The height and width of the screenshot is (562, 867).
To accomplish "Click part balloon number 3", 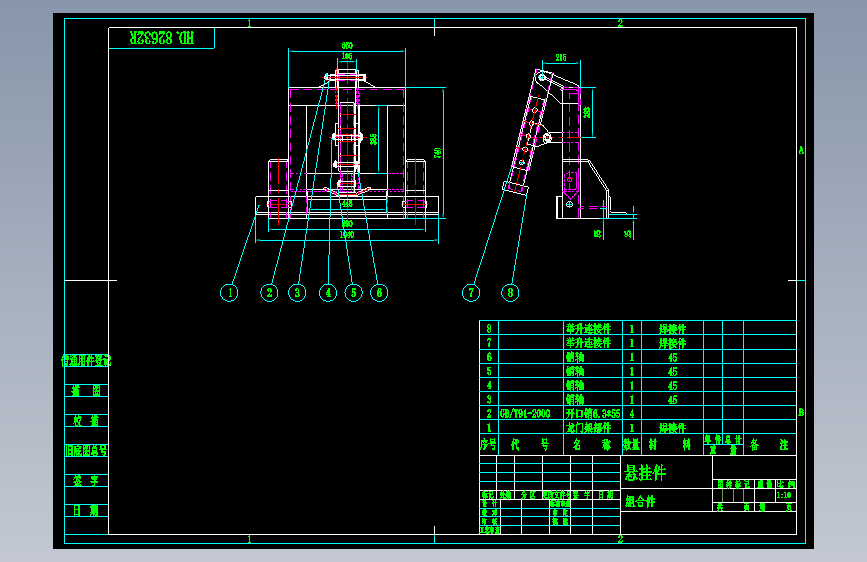I will coord(297,293).
